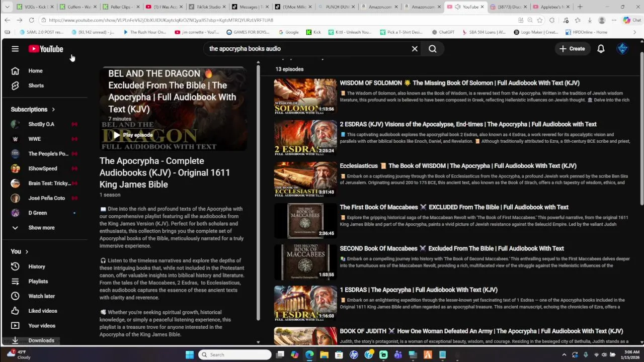Click the '1 season' text
Screen dimensions: 644x362
(x=110, y=195)
